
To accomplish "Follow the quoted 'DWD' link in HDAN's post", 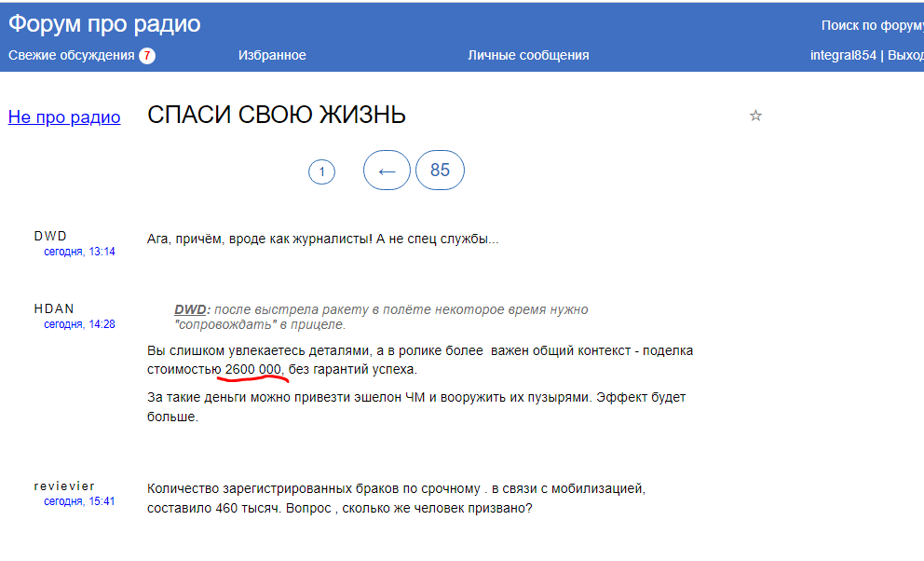I will (190, 309).
